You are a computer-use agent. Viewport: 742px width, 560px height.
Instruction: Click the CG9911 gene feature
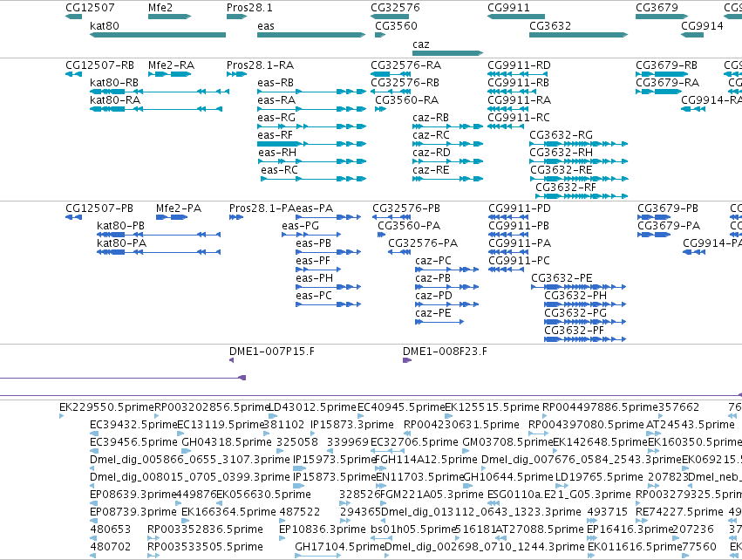516,17
